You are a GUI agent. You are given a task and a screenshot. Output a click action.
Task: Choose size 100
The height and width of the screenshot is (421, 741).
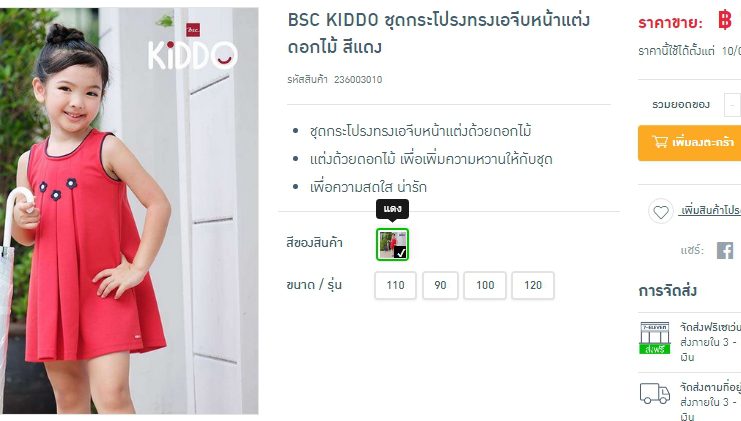click(485, 285)
